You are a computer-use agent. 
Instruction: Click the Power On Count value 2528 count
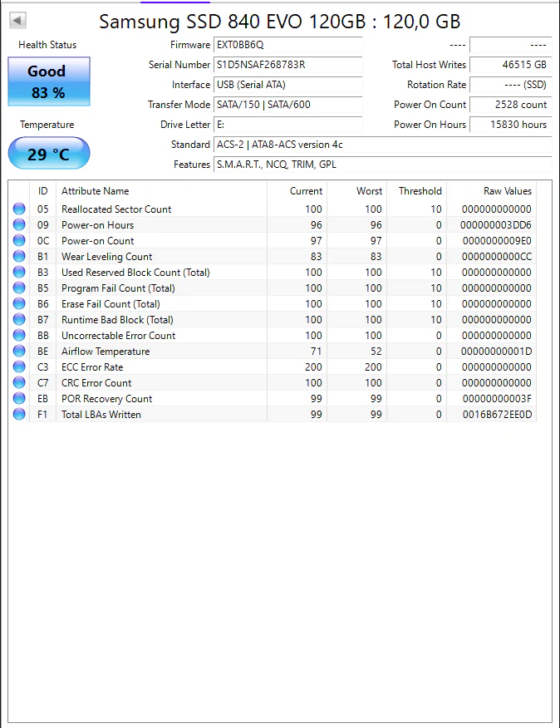click(511, 105)
